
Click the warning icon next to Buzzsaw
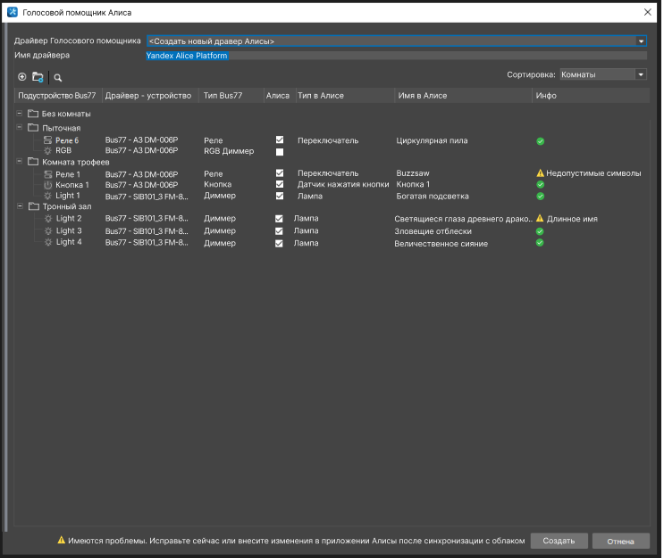coord(540,173)
